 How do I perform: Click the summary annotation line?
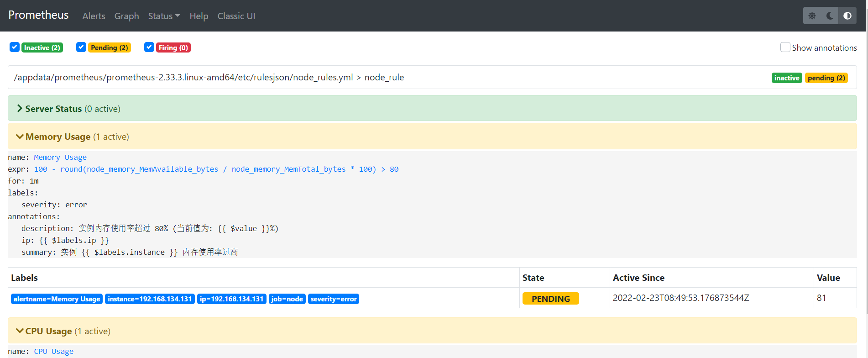pyautogui.click(x=130, y=252)
